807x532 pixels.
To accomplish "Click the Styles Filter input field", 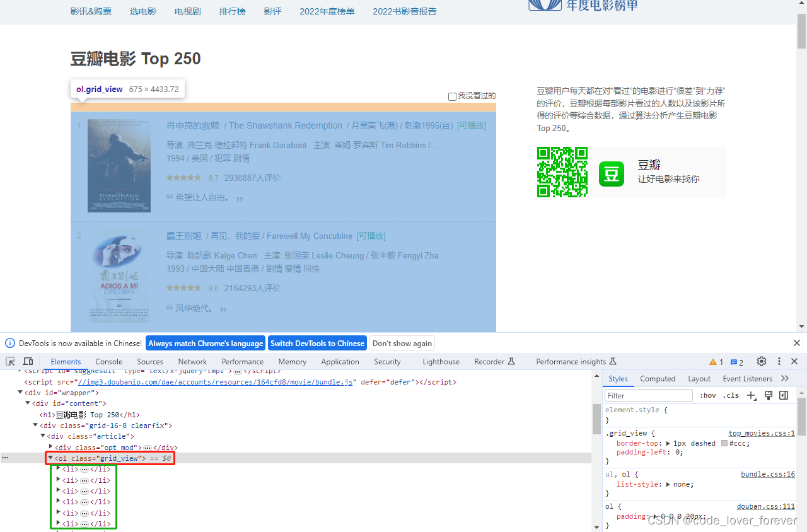I will (649, 395).
